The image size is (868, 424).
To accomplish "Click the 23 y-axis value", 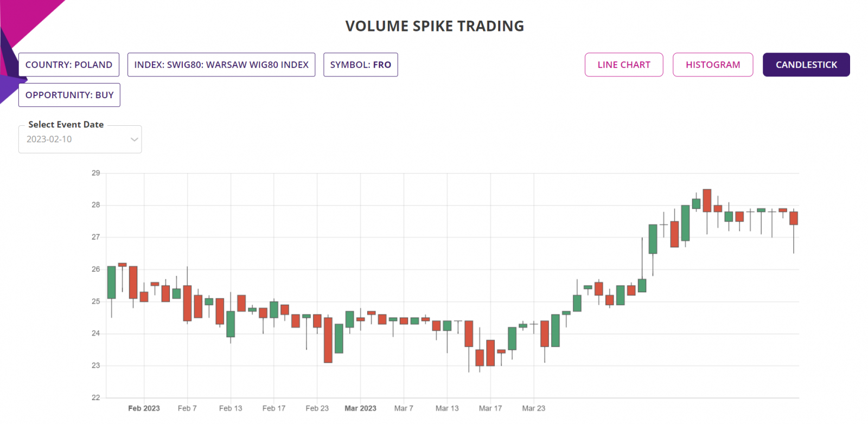I will (96, 365).
